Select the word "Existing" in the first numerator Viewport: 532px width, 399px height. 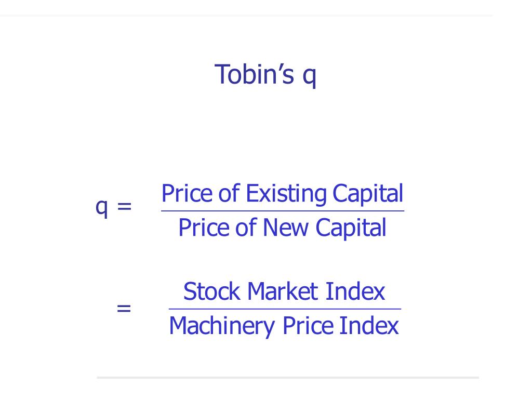pos(286,194)
